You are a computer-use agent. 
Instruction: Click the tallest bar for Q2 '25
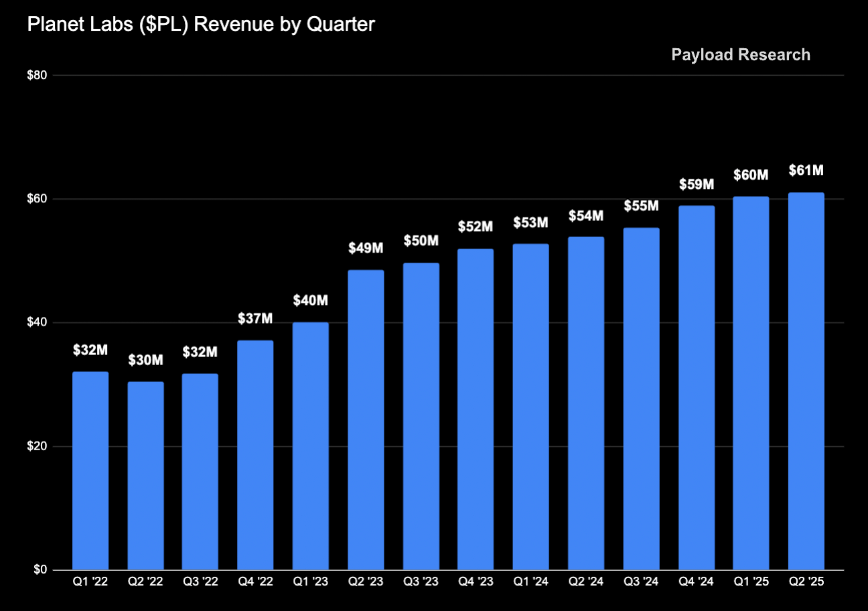(806, 381)
